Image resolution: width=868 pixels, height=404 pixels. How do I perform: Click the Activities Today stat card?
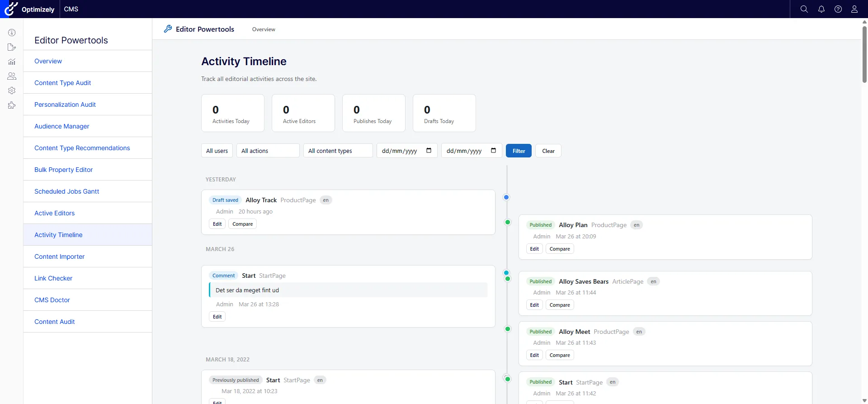pyautogui.click(x=233, y=113)
